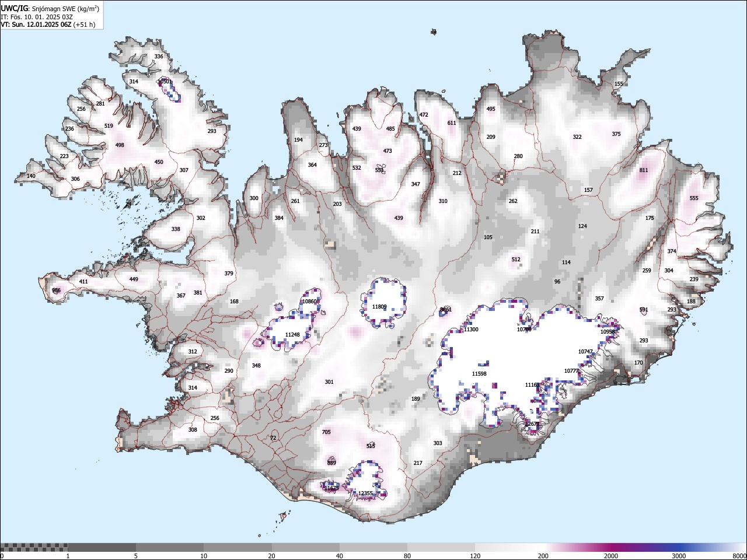Click the map value 194
The width and height of the screenshot is (747, 560).
(x=298, y=140)
